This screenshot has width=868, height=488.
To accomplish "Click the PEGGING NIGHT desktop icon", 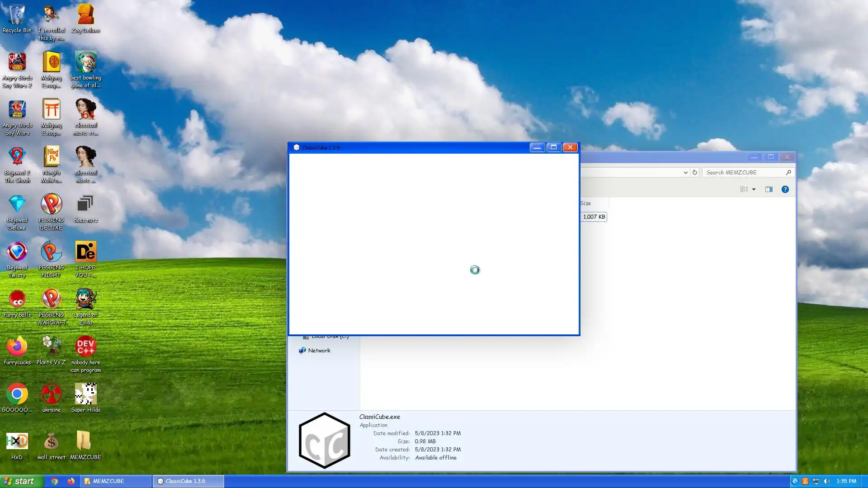I will point(51,252).
